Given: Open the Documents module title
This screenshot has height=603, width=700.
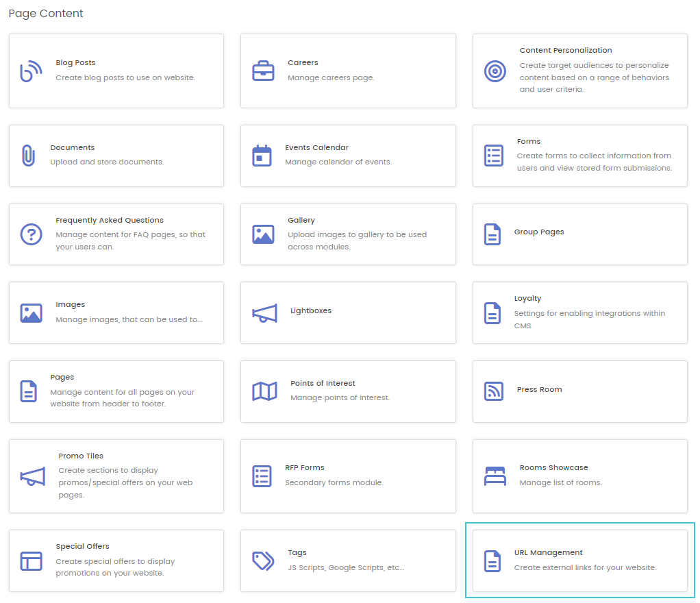Looking at the screenshot, I should [x=73, y=147].
